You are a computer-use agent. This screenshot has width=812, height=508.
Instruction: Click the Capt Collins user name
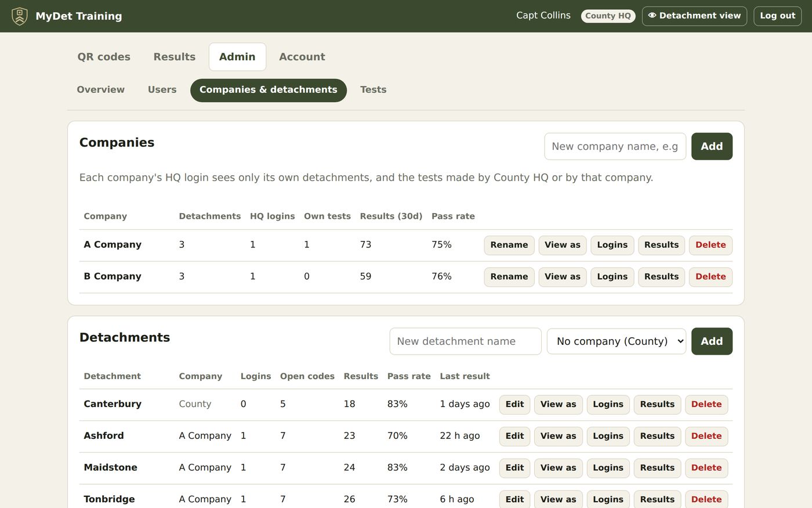[x=543, y=16]
